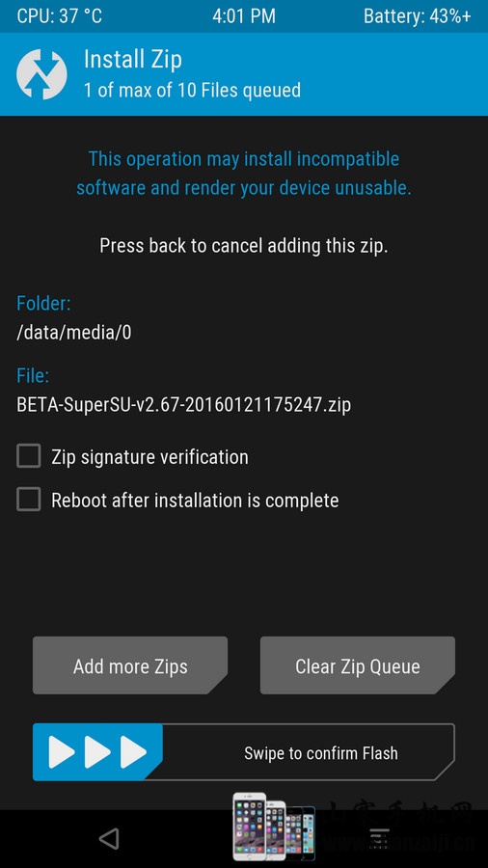Click the blue triple-arrow swipe handle

point(97,751)
